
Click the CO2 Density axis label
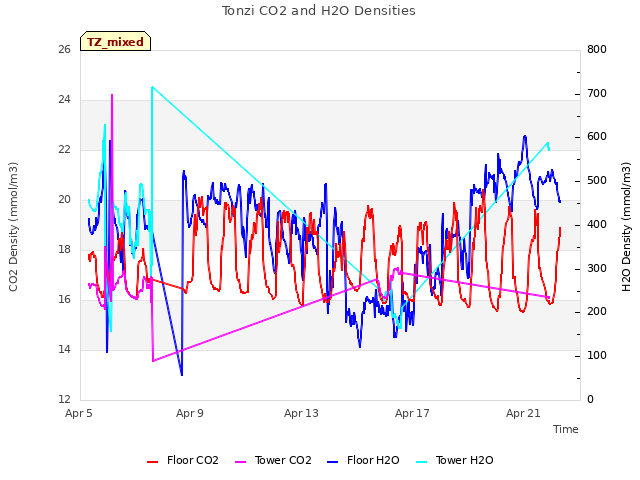13,227
